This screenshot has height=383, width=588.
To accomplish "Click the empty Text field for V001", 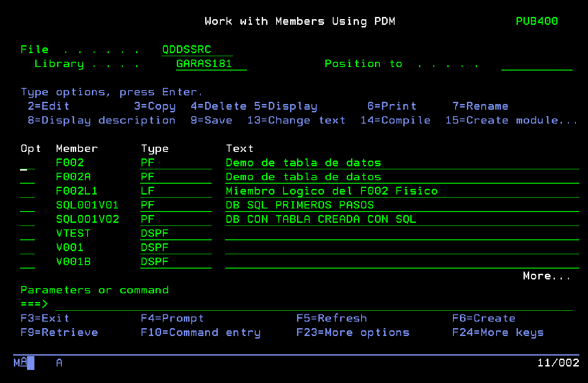I will click(x=402, y=248).
